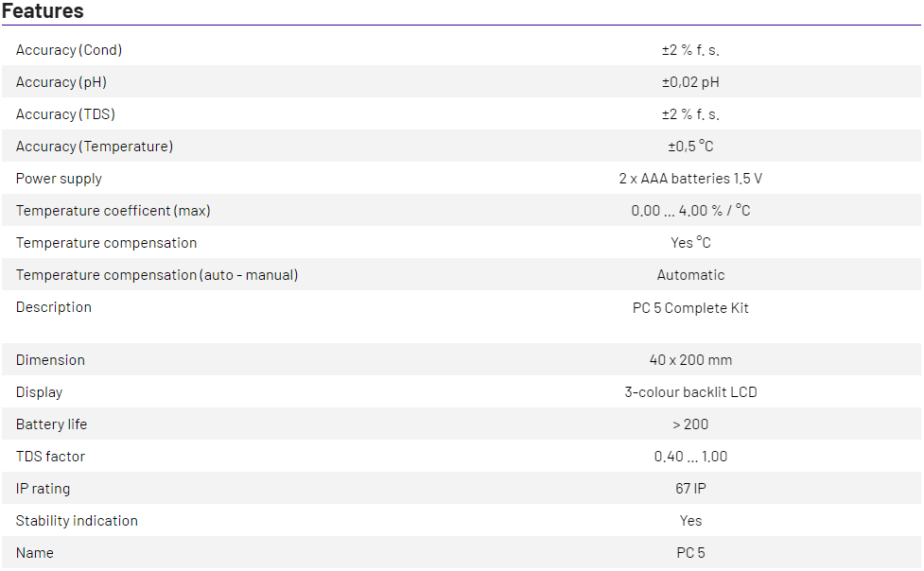Click the ±0,02 pH accuracy value
Screen dimensions: 924x571
(x=690, y=82)
